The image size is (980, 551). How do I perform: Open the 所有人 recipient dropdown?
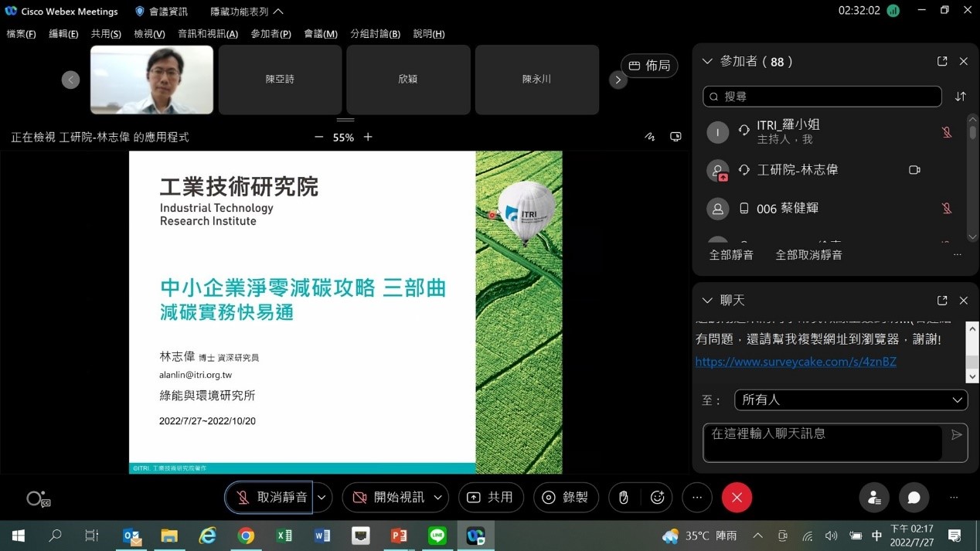tap(851, 400)
